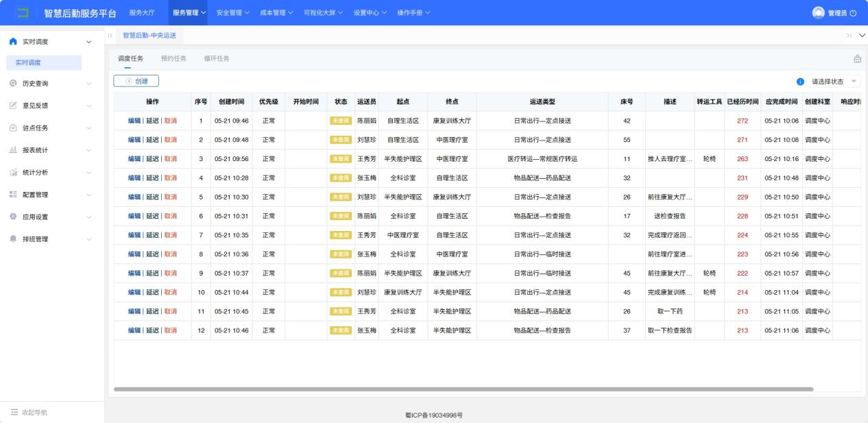Click the table horizontal scrollbar
Screen dimensions: 868x423
pos(463,389)
